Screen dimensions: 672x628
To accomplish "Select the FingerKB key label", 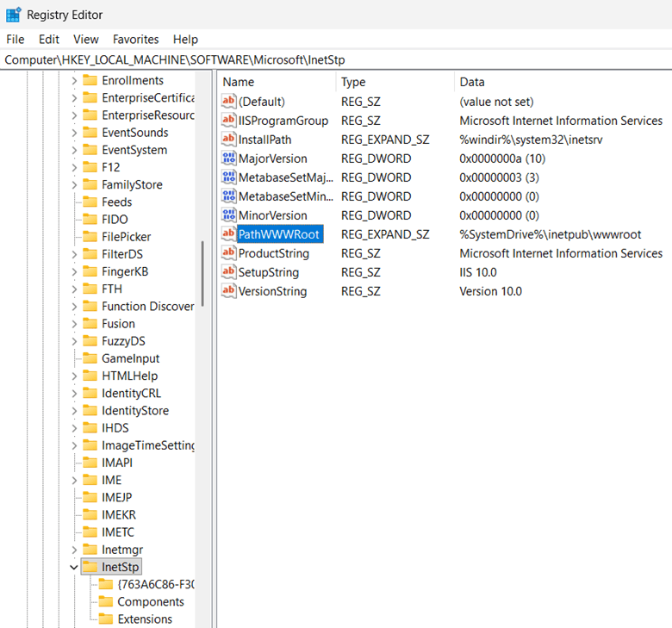I will 125,271.
